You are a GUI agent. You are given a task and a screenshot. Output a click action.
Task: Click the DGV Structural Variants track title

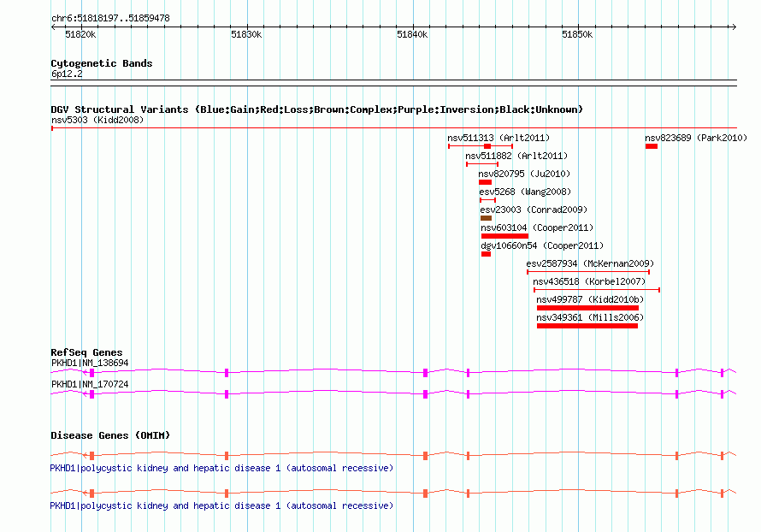coord(317,109)
